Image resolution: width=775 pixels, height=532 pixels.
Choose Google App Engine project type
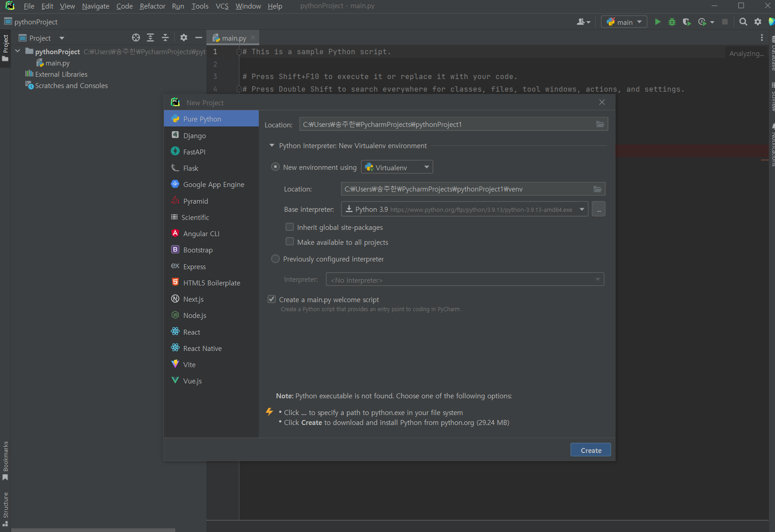point(211,184)
